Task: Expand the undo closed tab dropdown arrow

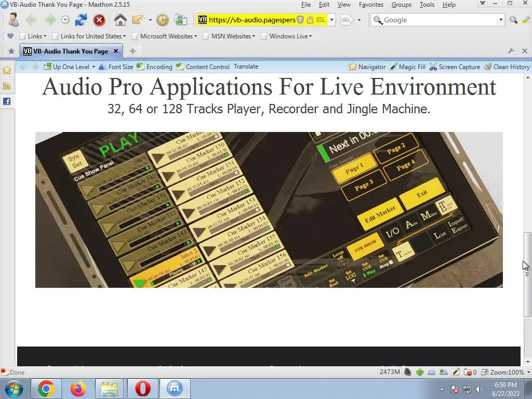Action: pyautogui.click(x=150, y=20)
